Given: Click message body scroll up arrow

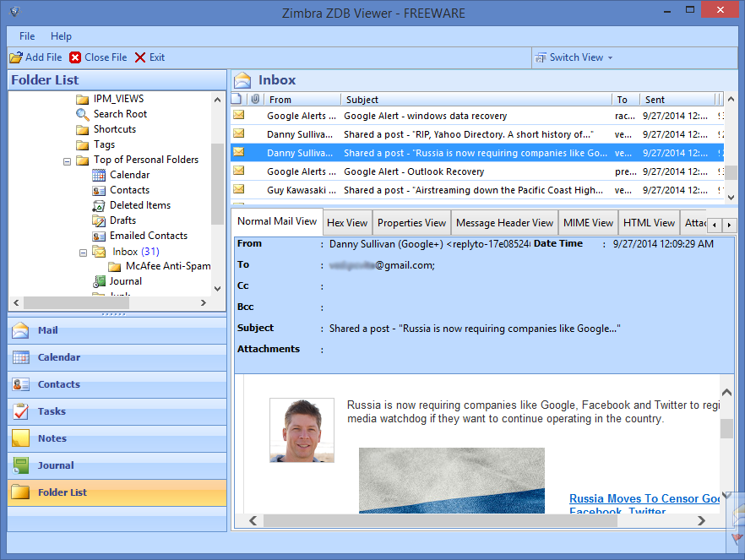Looking at the screenshot, I should (726, 392).
